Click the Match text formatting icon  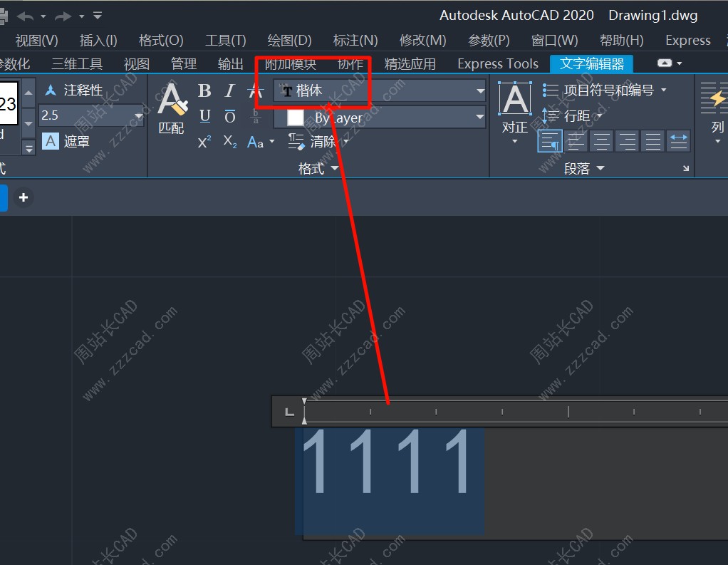point(172,107)
